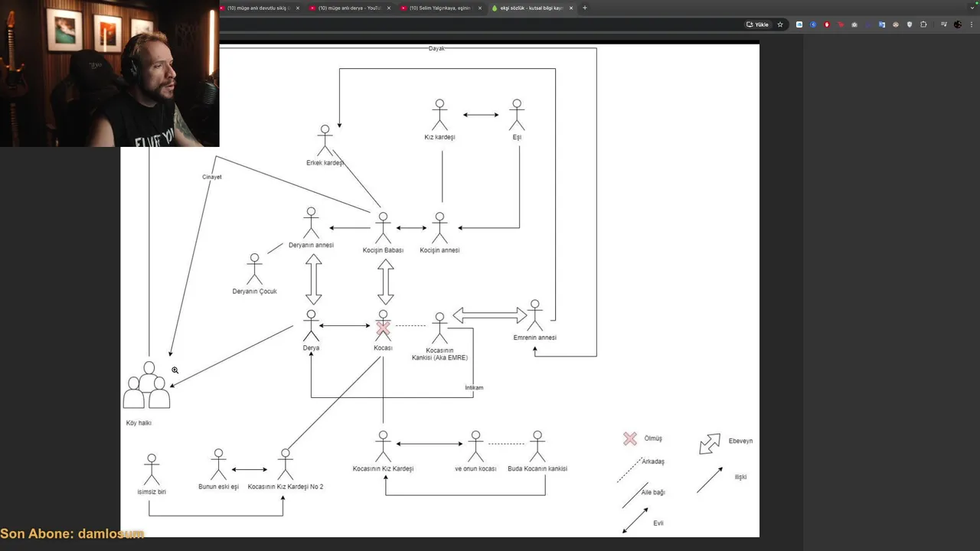This screenshot has height=551, width=980.
Task: Open the Google Translate extension icon
Action: click(882, 24)
